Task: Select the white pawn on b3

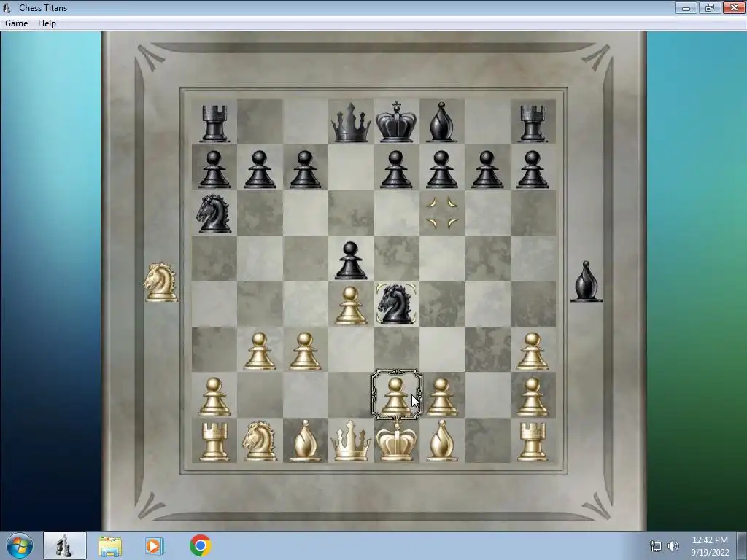Action: pyautogui.click(x=259, y=351)
